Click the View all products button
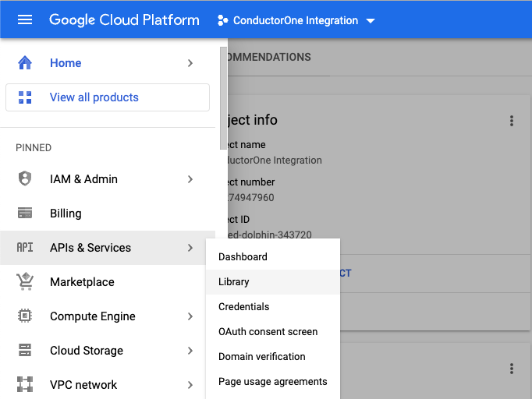 click(108, 97)
